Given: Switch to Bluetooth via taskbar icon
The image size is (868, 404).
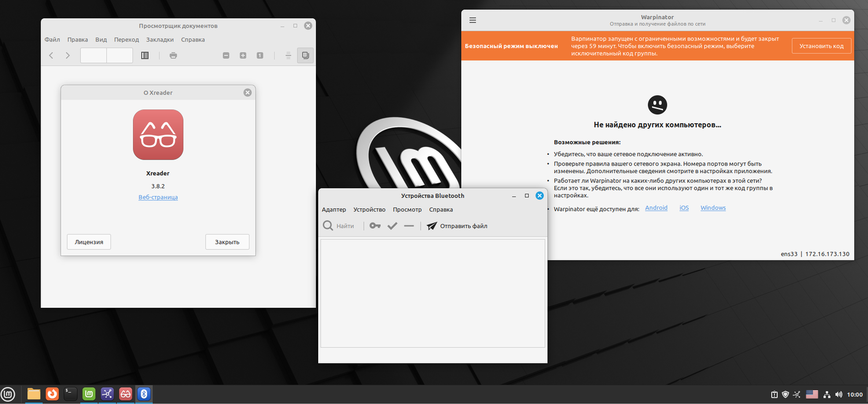Looking at the screenshot, I should point(144,394).
